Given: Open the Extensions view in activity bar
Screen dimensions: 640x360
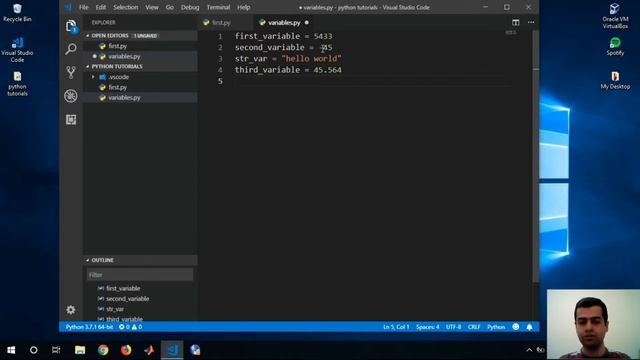Looking at the screenshot, I should [71, 119].
